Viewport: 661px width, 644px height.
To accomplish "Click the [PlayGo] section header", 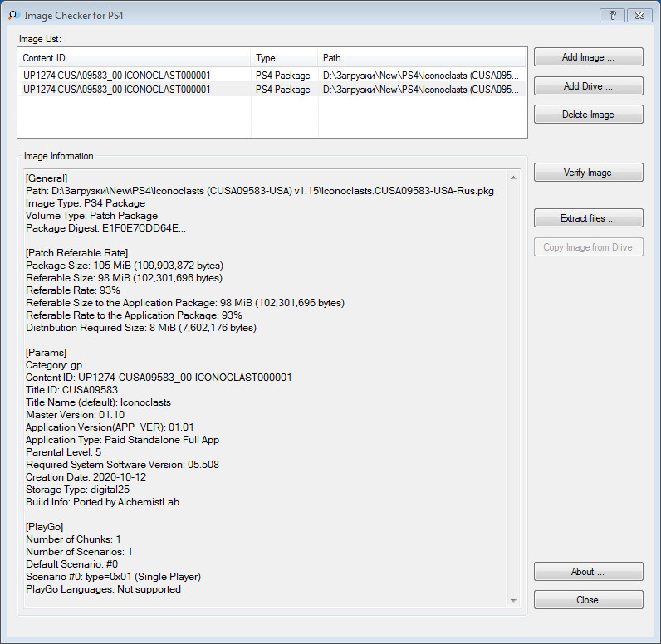I will click(x=44, y=526).
